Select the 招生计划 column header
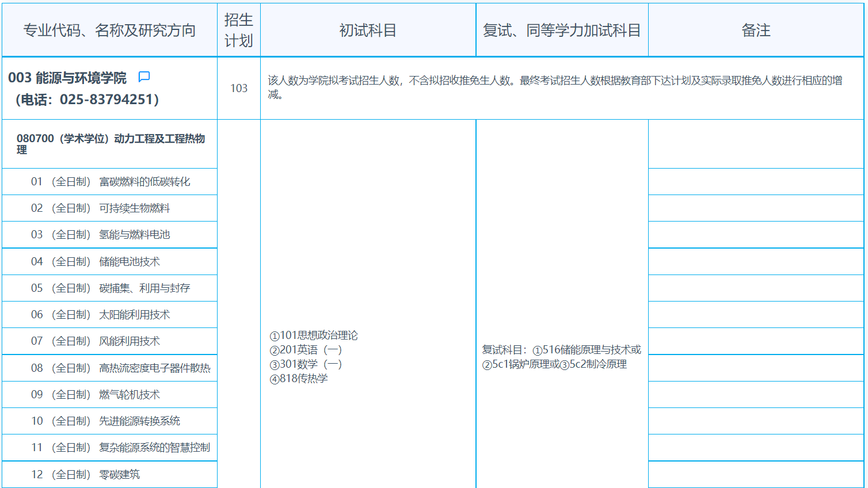Image resolution: width=868 pixels, height=488 pixels. tap(239, 30)
